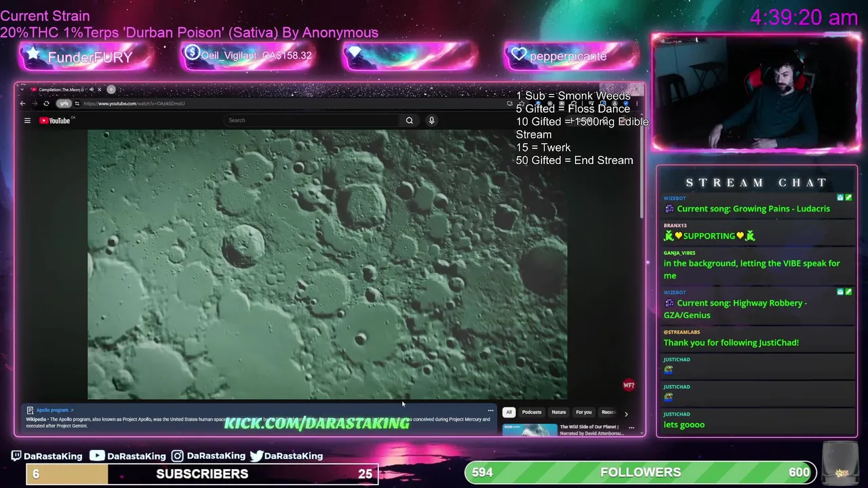
Task: Click the pepperpicante heart banner
Action: point(571,56)
